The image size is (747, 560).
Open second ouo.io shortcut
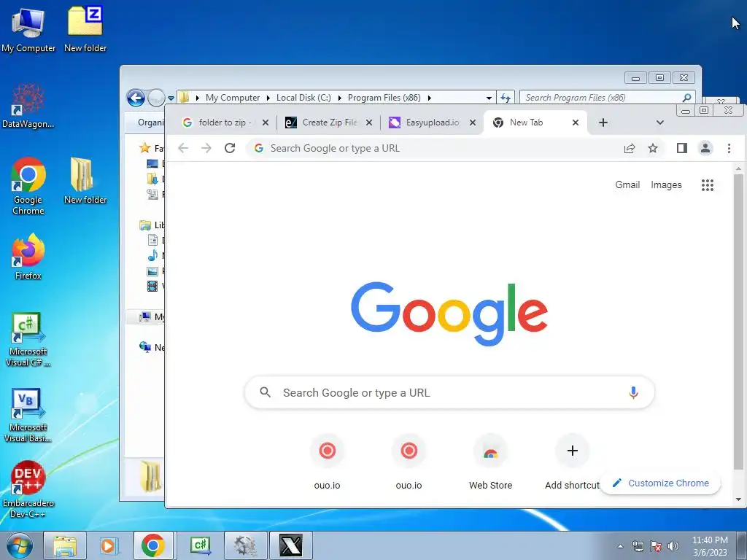coord(409,462)
